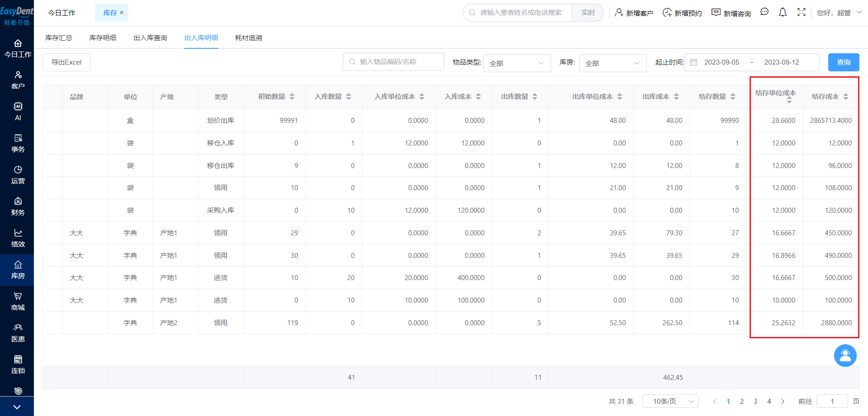The height and width of the screenshot is (416, 868).
Task: Sort by 入库成本 column
Action: point(478,97)
